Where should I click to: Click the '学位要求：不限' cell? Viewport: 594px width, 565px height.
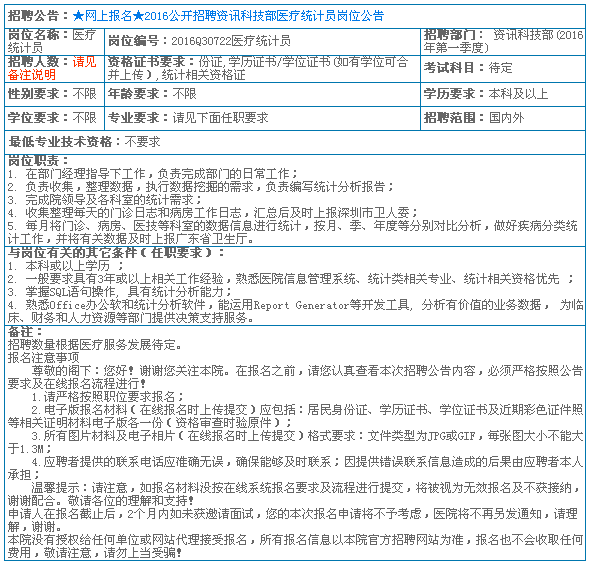(54, 118)
